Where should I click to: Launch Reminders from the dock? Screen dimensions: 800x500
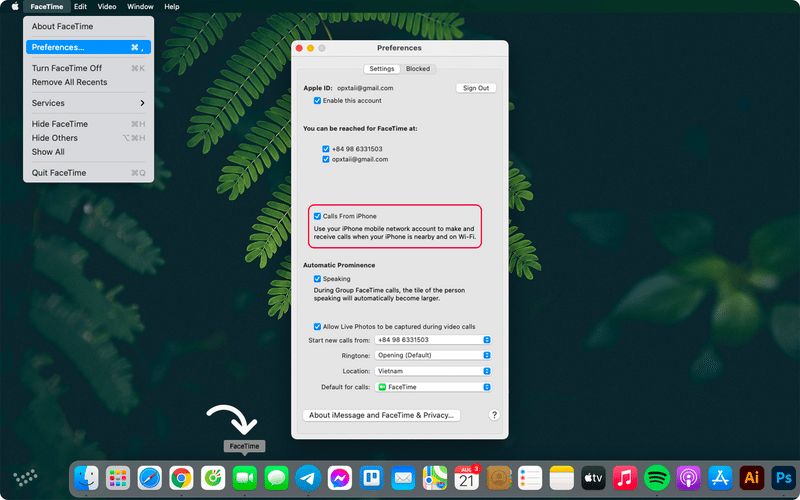(530, 478)
